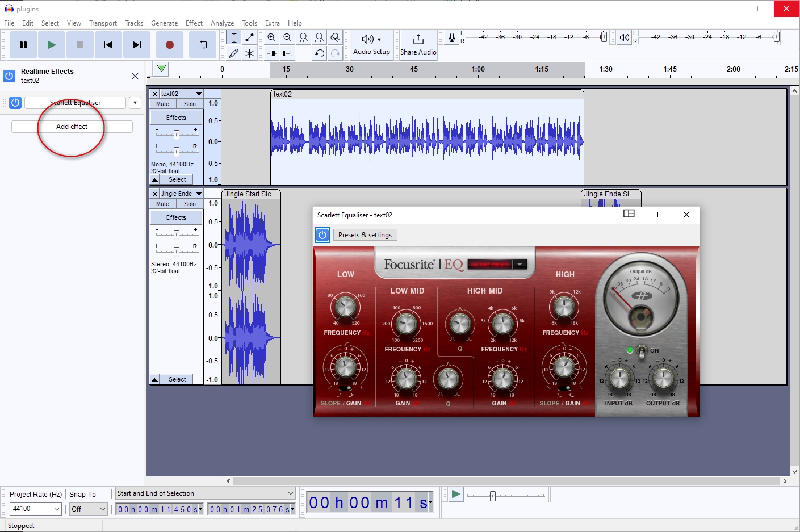This screenshot has width=800, height=532.
Task: Open the Effect menu
Action: pyautogui.click(x=194, y=23)
